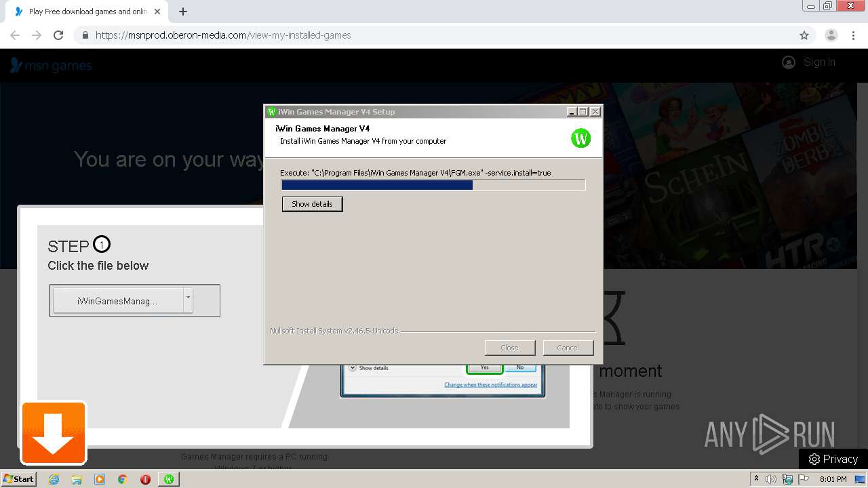
Task: Open the Chrome profile avatar icon
Action: point(831,35)
